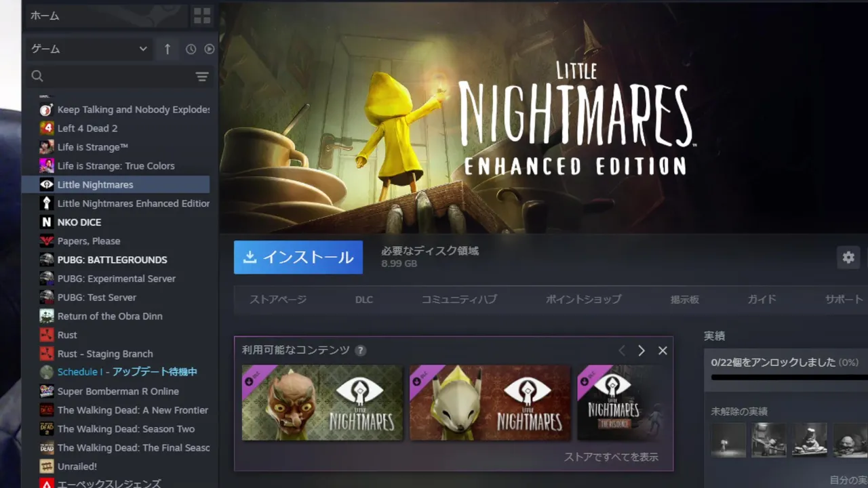868x488 pixels.
Task: Select The Walking Dead: Season Two icon
Action: pyautogui.click(x=46, y=429)
